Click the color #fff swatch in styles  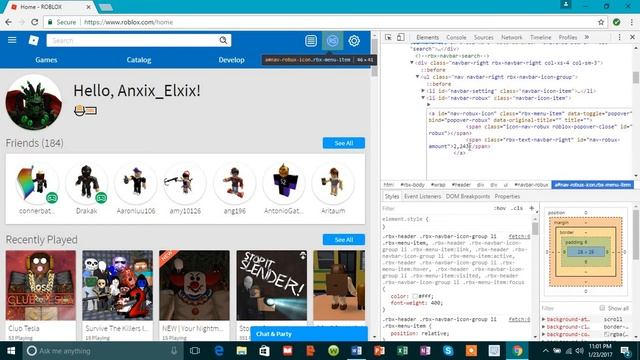(415, 296)
